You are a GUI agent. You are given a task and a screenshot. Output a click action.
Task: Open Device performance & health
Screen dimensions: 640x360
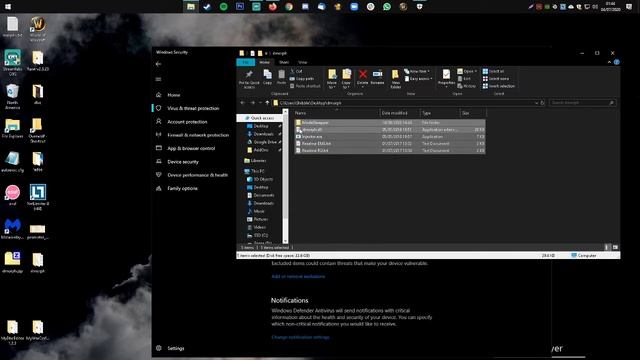coord(198,175)
